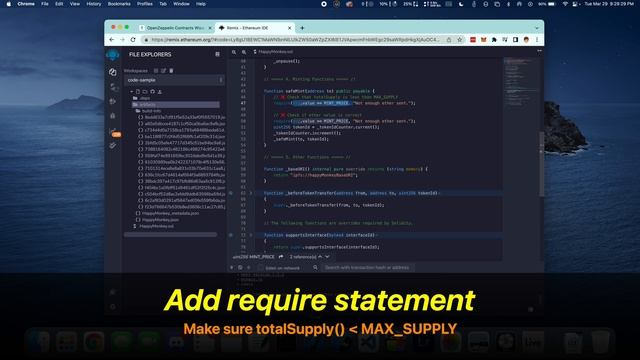Open the tab search chevron in Chrome
Image resolution: width=640 pixels, height=360 pixels.
coord(537,28)
